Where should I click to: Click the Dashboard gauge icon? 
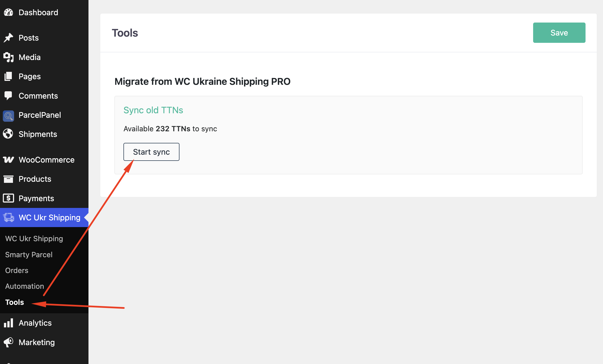click(8, 12)
